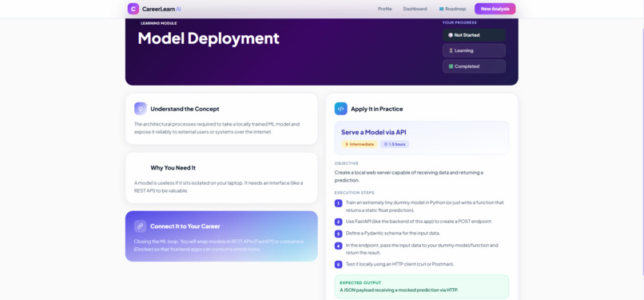
Task: Click the lightbulb icon in Understand the Concept
Action: (141, 109)
